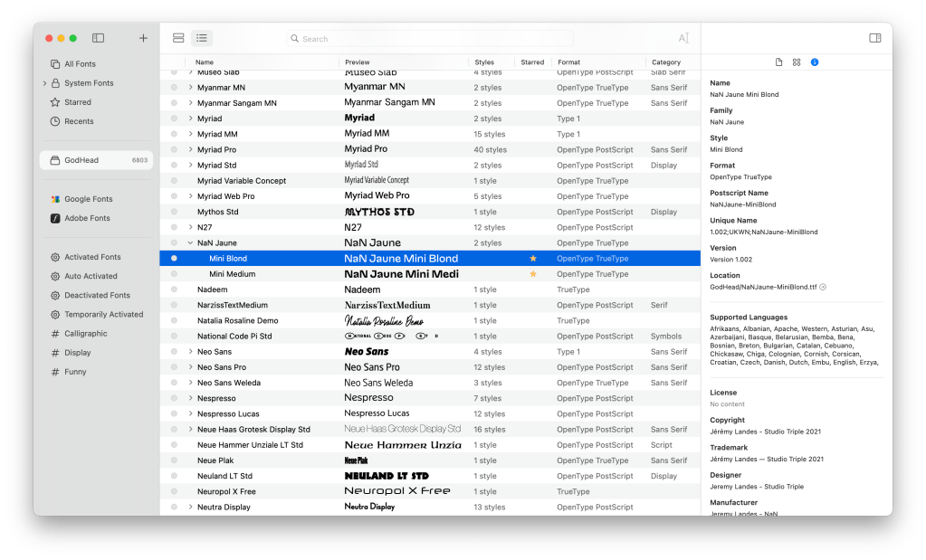This screenshot has height=560, width=926.
Task: Reveal NaNJaune-MiniBlond.ttf file location
Action: pos(823,287)
